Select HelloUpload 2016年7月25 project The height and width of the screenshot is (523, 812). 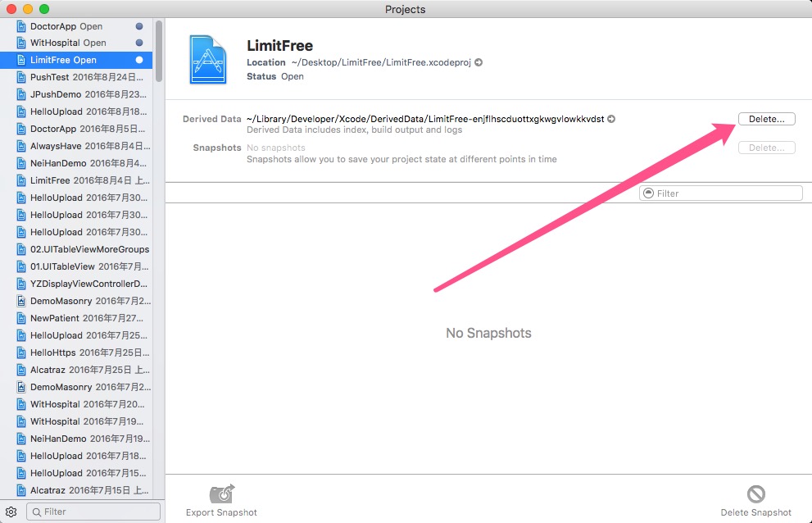[x=76, y=335]
